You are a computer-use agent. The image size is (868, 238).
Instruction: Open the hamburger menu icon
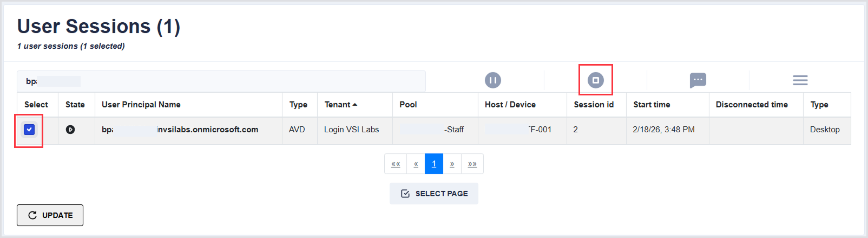[800, 80]
